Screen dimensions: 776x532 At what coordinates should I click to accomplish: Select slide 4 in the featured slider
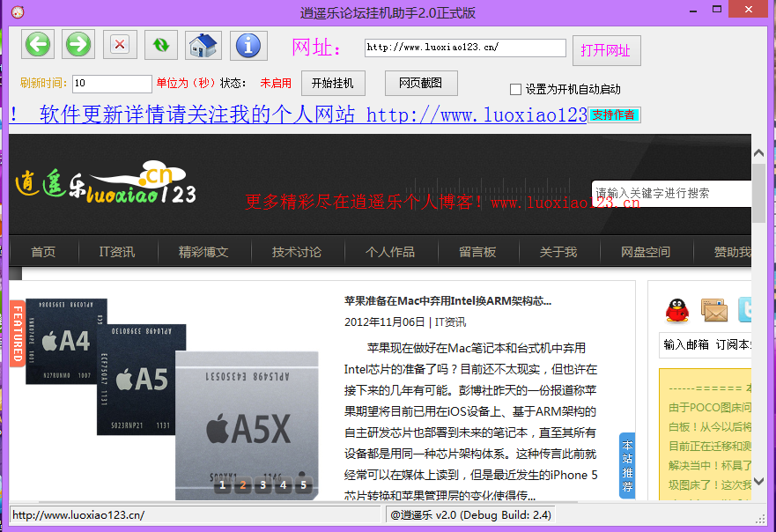click(x=283, y=485)
